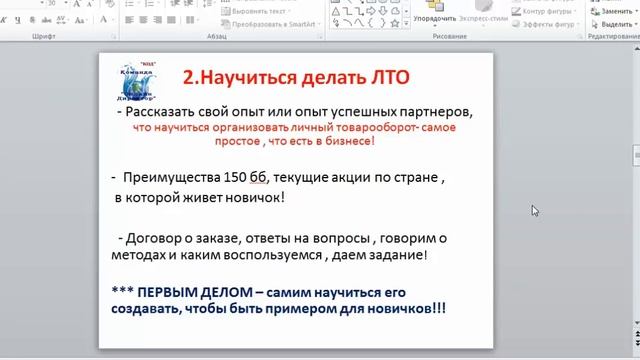Image resolution: width=640 pixels, height=360 pixels.
Task: Expand the font color dropdown arrow
Action: [x=113, y=20]
